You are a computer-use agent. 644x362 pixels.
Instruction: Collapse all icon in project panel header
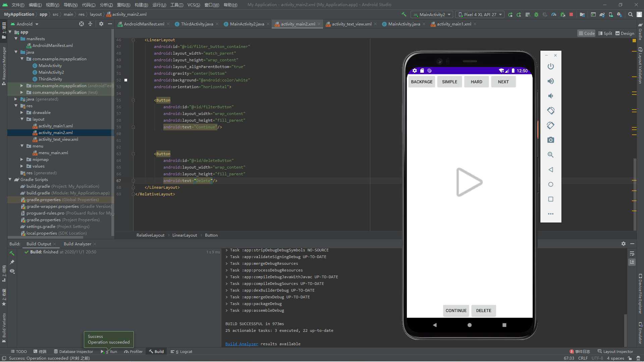point(90,24)
